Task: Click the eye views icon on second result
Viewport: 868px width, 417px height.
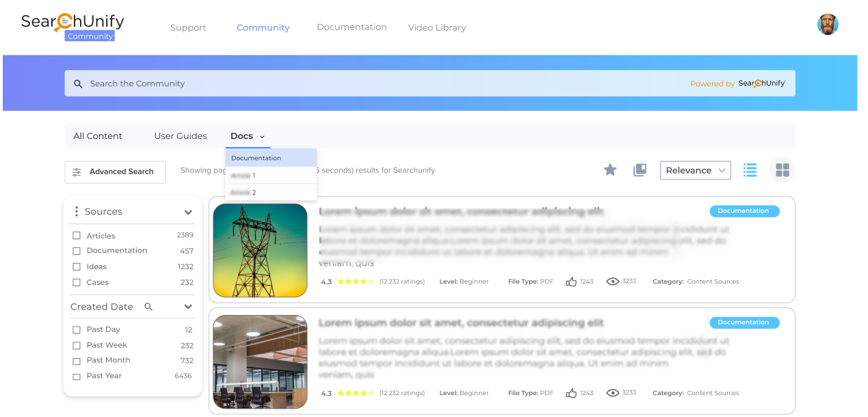Action: coord(613,393)
